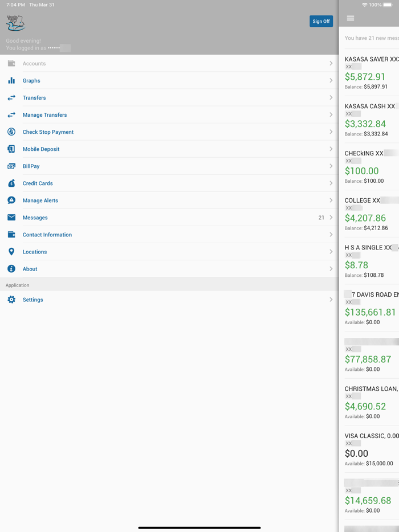Tap the battery status icon
The width and height of the screenshot is (399, 532).
point(388,5)
